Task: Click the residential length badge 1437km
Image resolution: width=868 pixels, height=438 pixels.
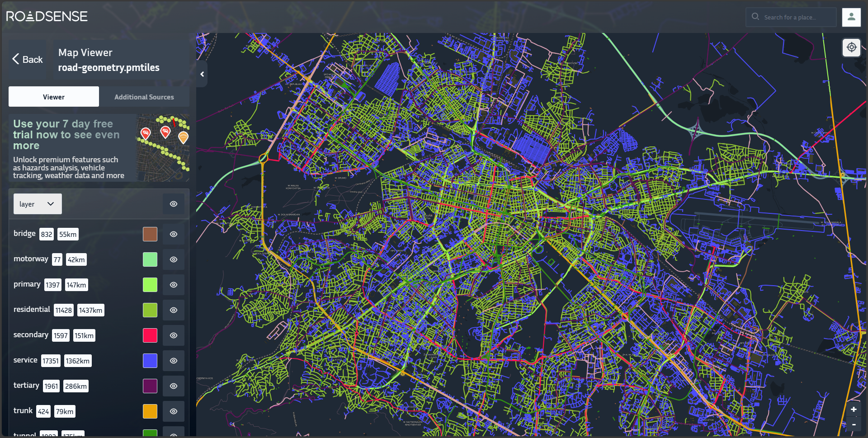Action: tap(91, 310)
